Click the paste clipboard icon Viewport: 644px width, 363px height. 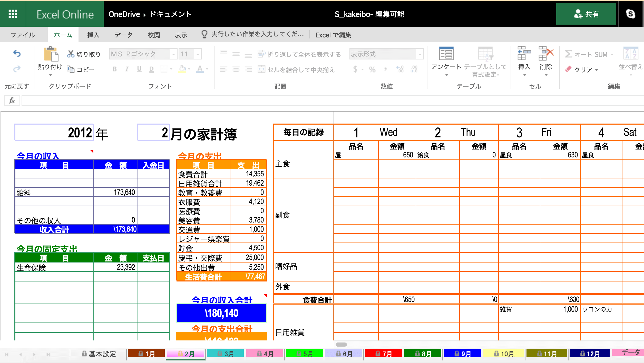(x=51, y=54)
